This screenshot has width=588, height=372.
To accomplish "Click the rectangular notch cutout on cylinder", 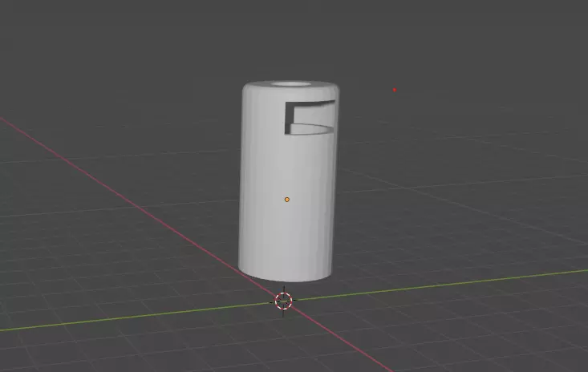I will coord(310,118).
